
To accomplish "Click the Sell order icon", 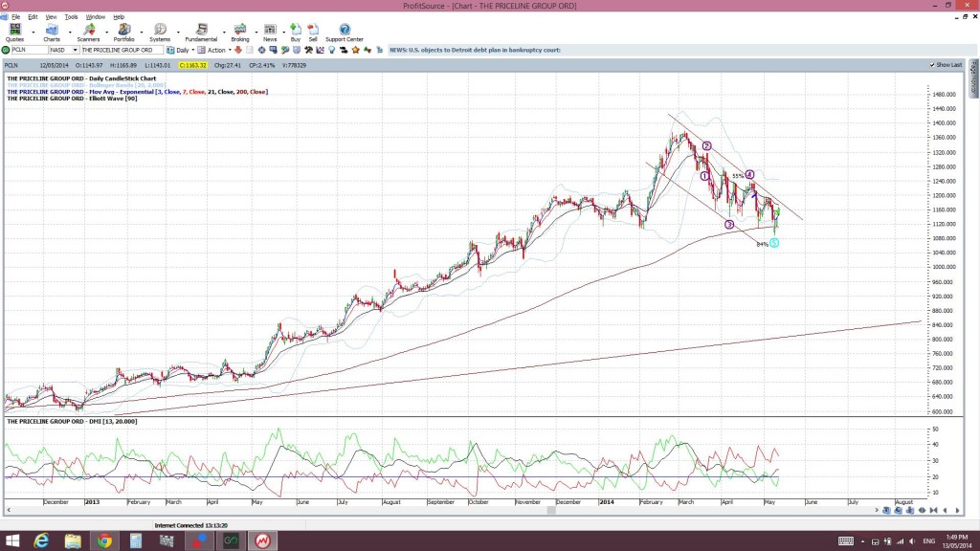I will 313,30.
